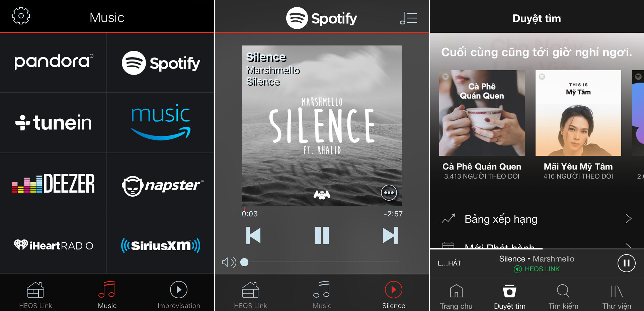Expand the Mới Phát hành row
The image size is (644, 311).
click(x=537, y=245)
